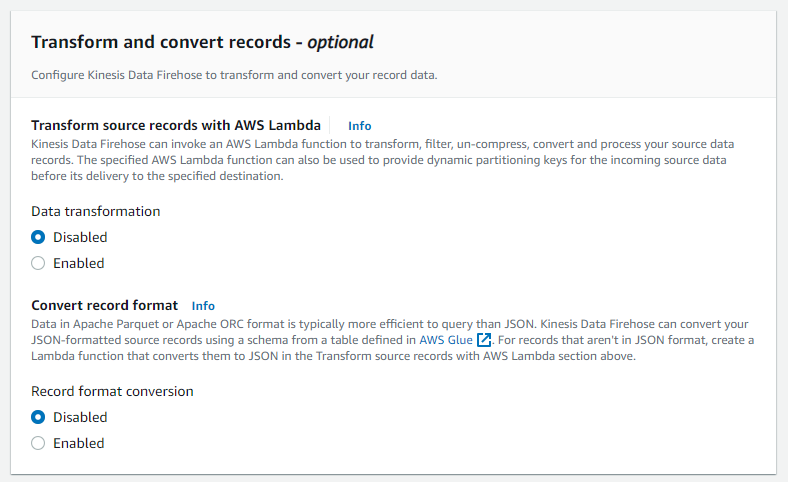Click the 'Transform source records with AWS Lambda' heading
788x482 pixels.
pos(176,125)
